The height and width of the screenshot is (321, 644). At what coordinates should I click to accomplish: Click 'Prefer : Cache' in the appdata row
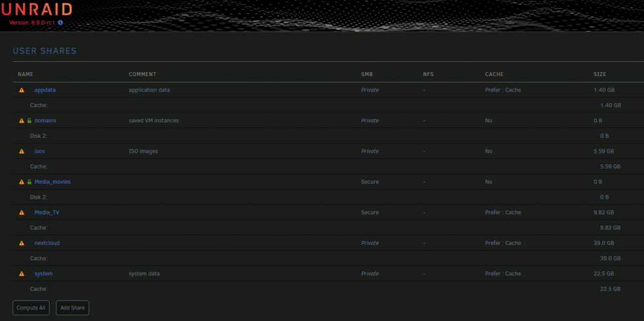(503, 90)
